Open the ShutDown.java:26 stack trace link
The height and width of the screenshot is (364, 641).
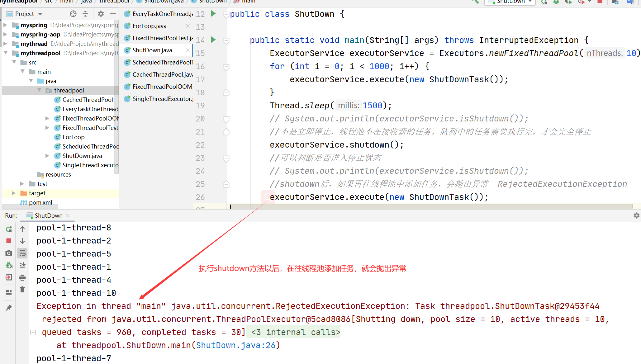pyautogui.click(x=236, y=345)
